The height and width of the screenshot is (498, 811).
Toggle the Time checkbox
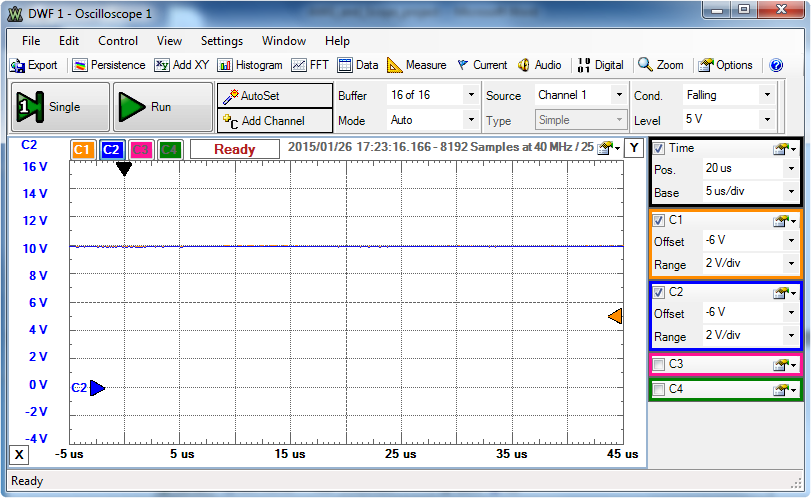658,148
